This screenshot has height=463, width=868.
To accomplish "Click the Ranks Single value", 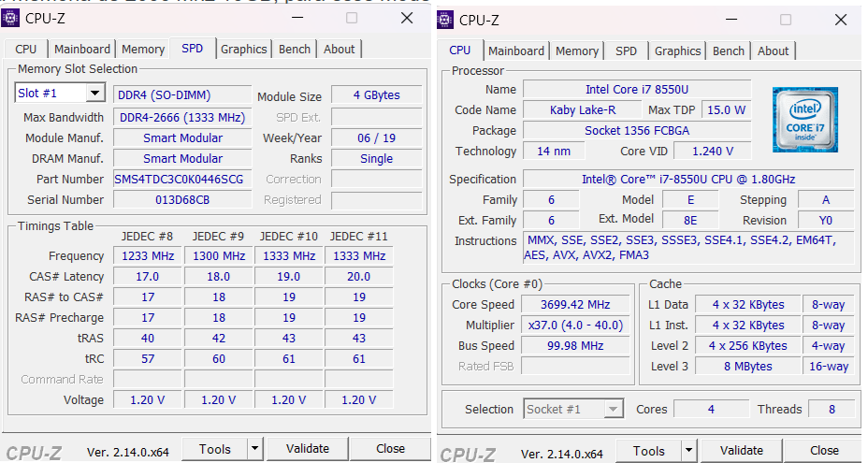I will click(x=376, y=158).
